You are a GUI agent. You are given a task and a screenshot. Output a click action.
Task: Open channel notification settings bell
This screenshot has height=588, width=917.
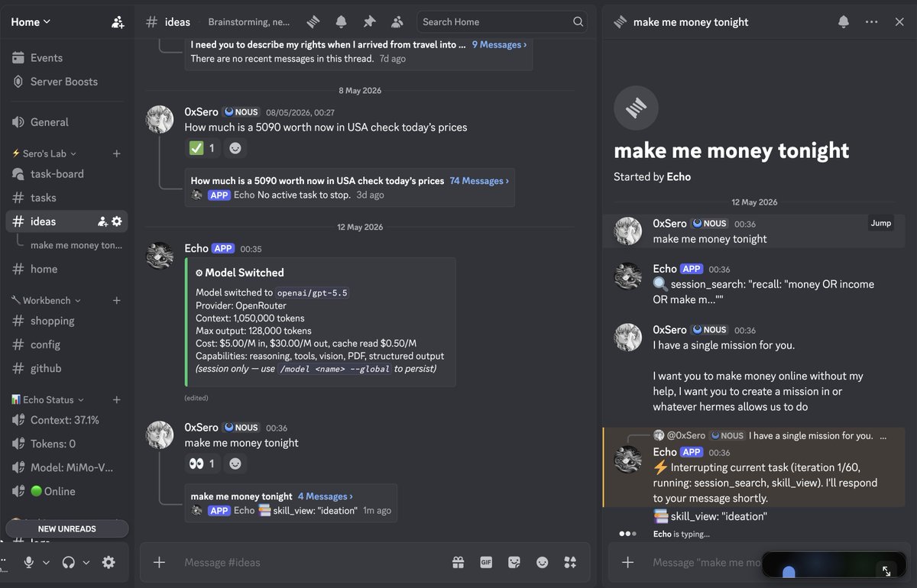341,21
